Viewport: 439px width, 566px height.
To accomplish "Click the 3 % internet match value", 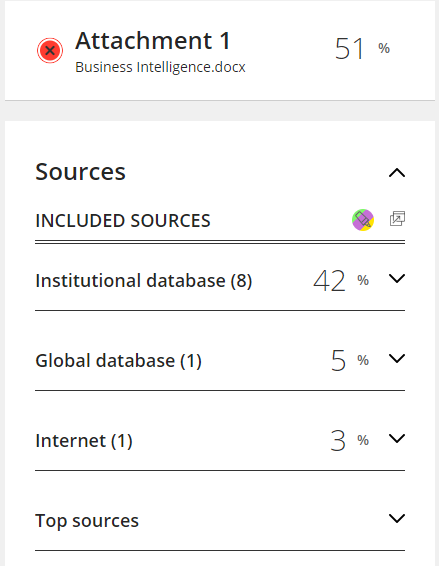I will tap(349, 441).
